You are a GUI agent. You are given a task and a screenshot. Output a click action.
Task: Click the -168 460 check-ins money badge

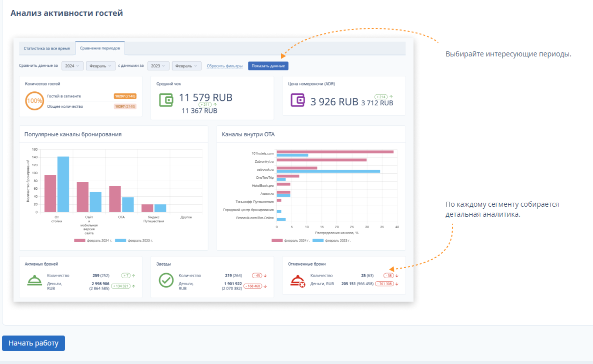[253, 286]
